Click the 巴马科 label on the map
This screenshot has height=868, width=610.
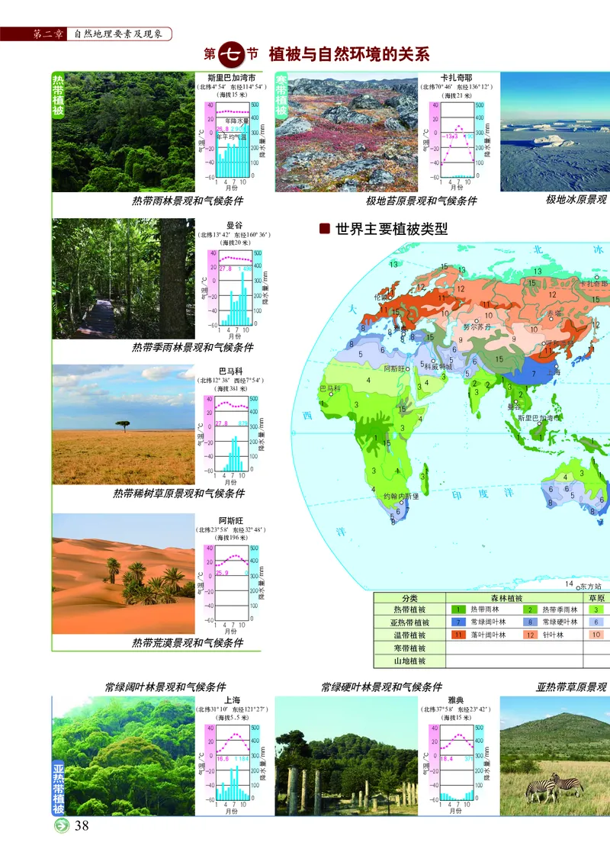point(330,388)
